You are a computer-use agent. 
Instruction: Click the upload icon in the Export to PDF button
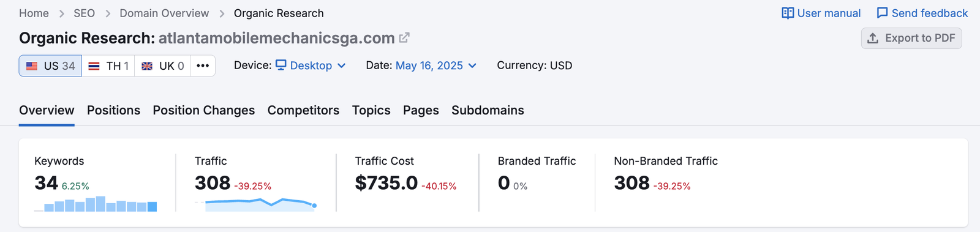873,38
